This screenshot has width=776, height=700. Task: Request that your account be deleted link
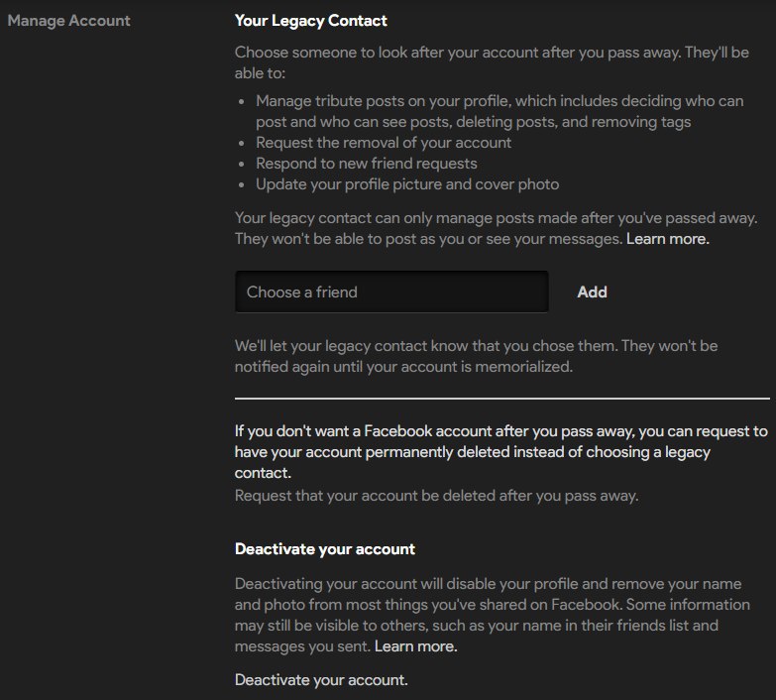point(436,496)
